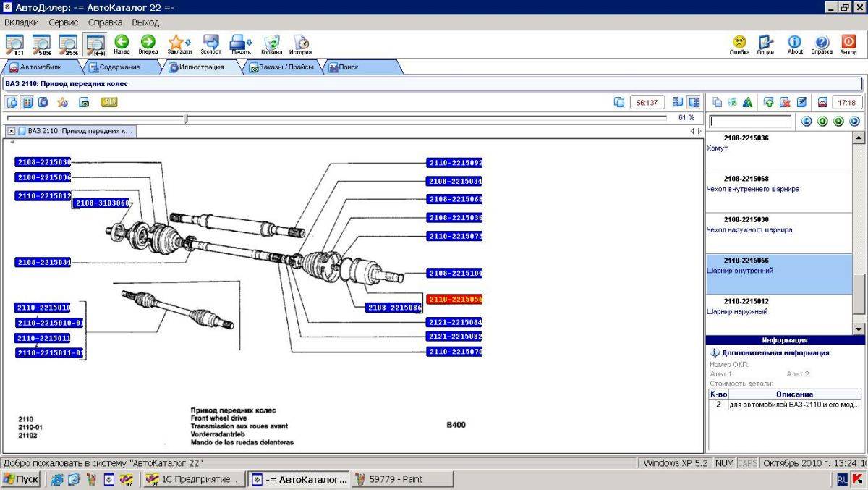
Task: Click the green up-arrow icon in parts toolbar
Action: pos(769,102)
